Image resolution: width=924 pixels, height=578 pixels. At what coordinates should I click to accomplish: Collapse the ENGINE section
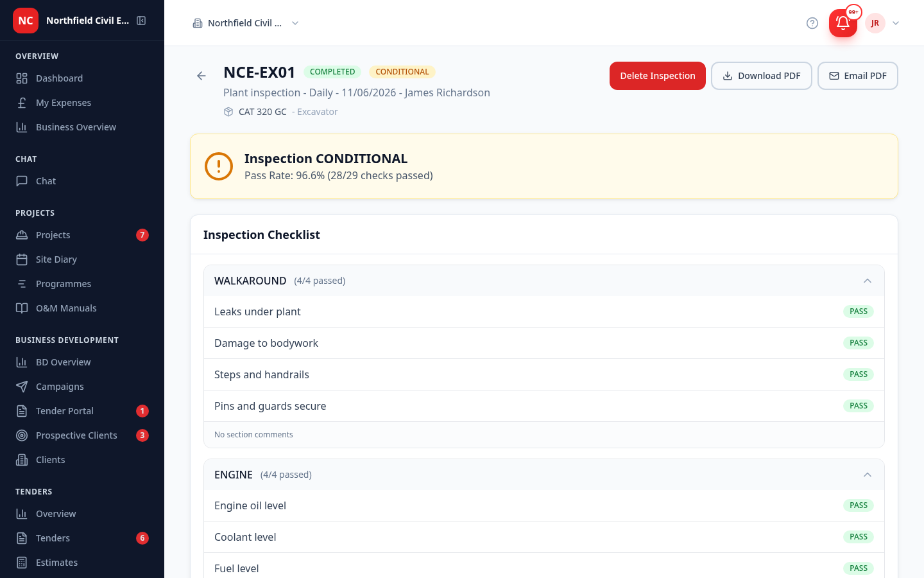(868, 475)
